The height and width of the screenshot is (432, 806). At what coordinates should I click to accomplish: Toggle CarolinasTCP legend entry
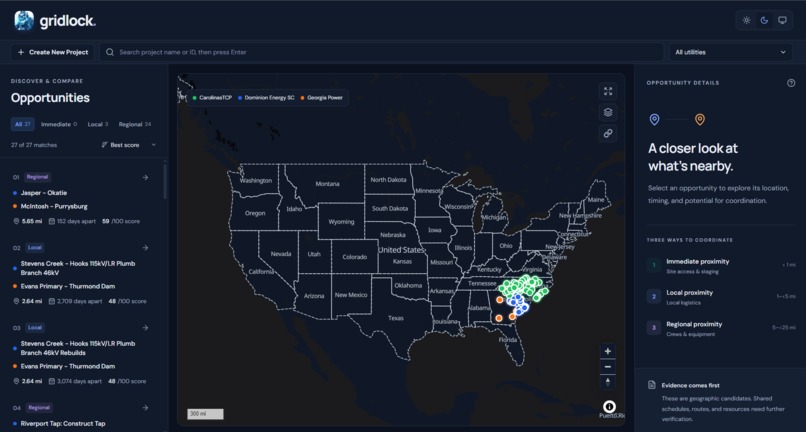[x=212, y=98]
